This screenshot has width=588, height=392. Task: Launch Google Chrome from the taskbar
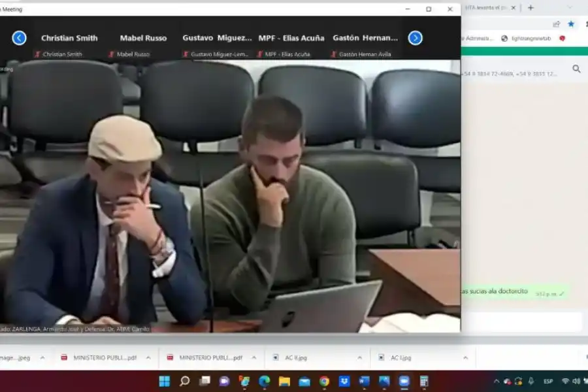click(x=324, y=382)
